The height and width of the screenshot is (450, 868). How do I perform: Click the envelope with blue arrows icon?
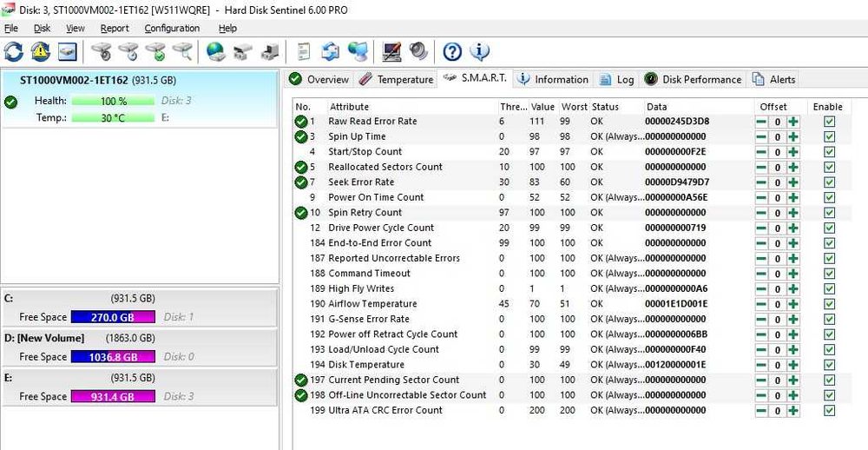pos(331,51)
